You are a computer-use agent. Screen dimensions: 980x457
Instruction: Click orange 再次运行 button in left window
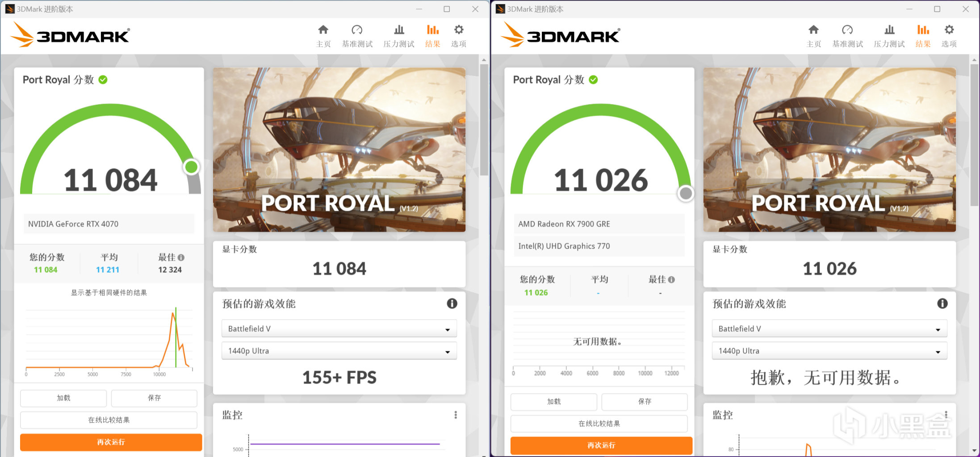click(x=111, y=442)
